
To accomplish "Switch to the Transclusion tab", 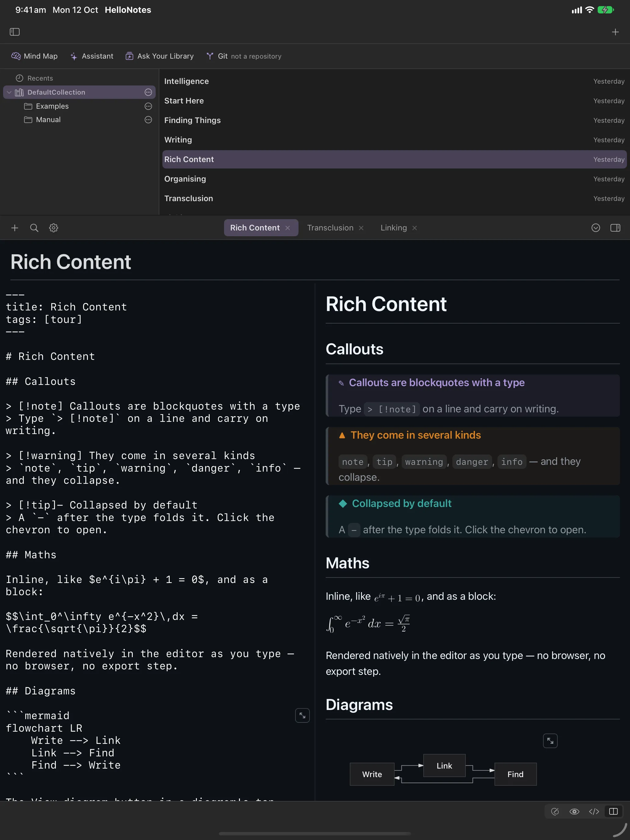I will click(330, 228).
